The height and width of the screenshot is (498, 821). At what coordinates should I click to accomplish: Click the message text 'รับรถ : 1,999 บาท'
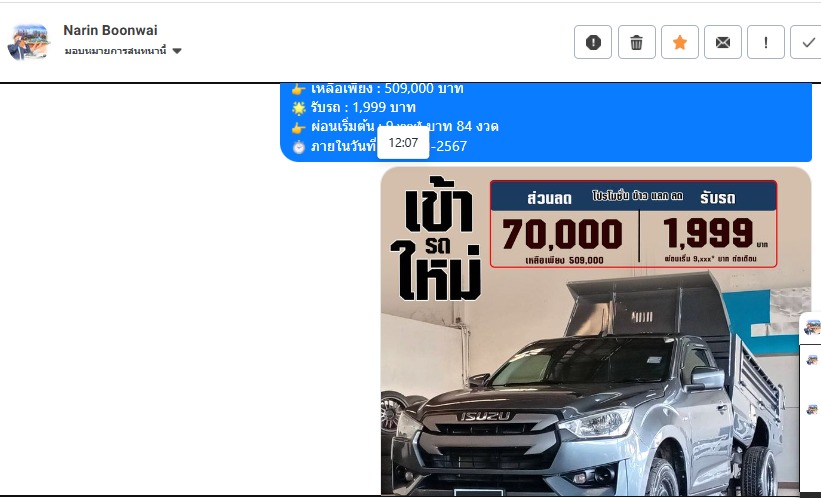[363, 107]
